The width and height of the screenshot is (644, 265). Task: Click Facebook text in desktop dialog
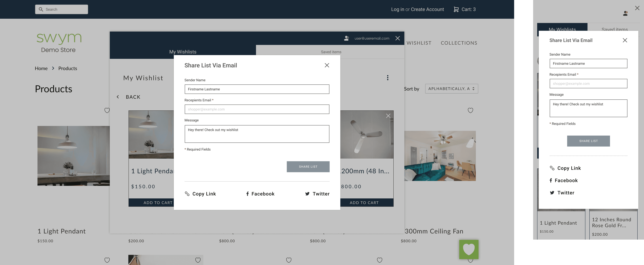[x=263, y=194]
